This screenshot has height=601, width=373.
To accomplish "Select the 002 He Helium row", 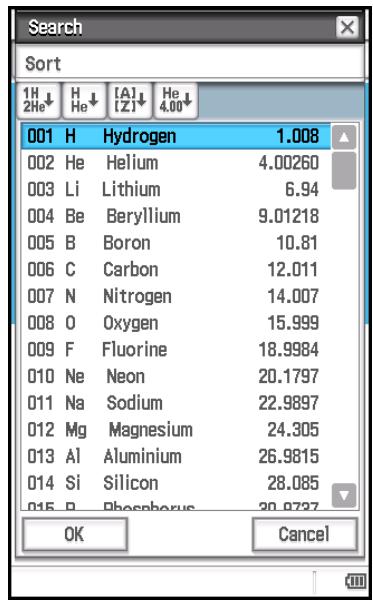I will (176, 163).
